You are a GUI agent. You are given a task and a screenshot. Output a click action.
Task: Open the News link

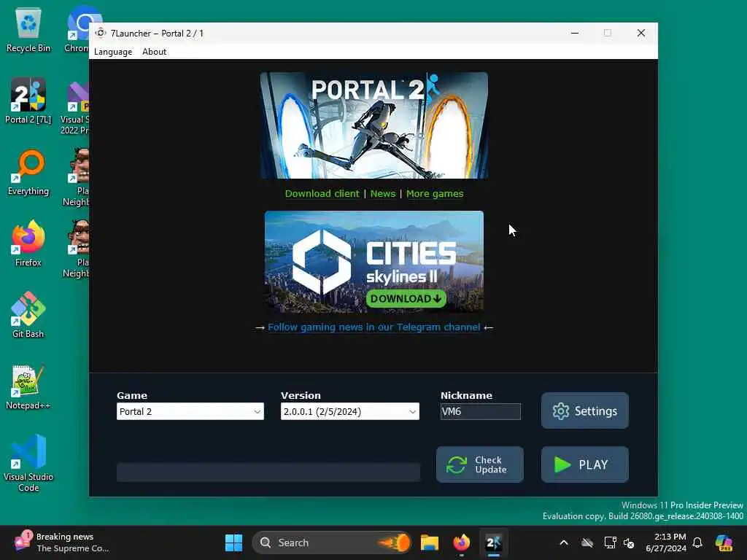383,194
